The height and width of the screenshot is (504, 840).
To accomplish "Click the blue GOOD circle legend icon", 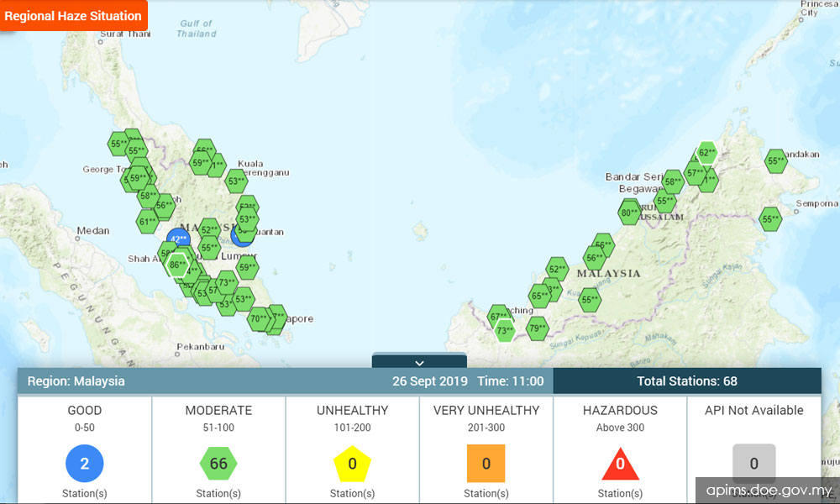I will coord(84,463).
